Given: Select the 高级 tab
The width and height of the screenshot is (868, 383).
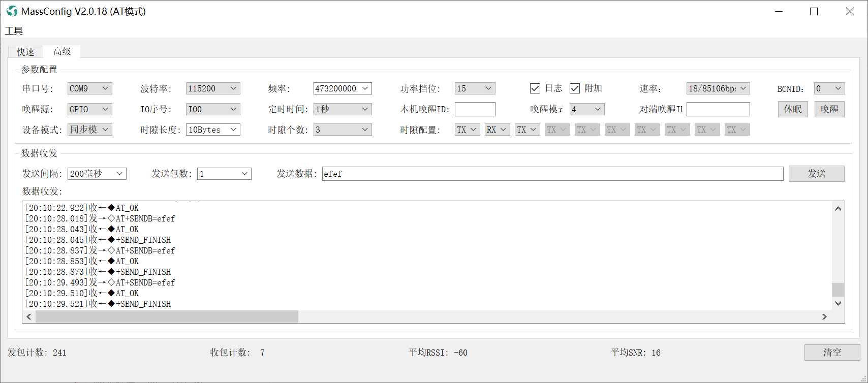Looking at the screenshot, I should click(x=62, y=51).
